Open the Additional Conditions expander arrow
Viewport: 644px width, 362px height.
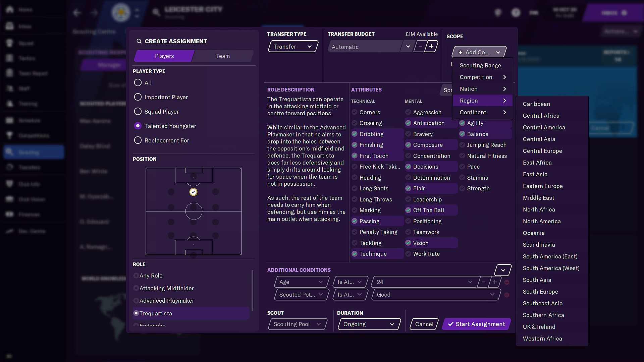tap(503, 270)
